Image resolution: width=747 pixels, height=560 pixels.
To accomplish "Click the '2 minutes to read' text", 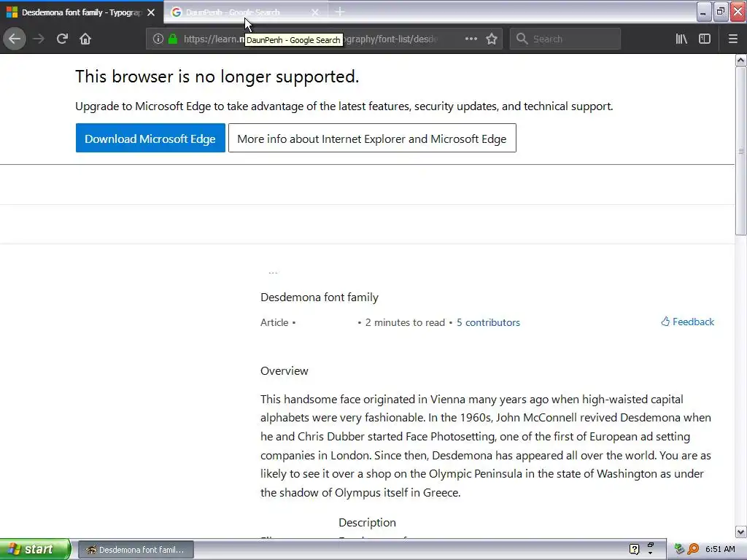I will coord(405,323).
